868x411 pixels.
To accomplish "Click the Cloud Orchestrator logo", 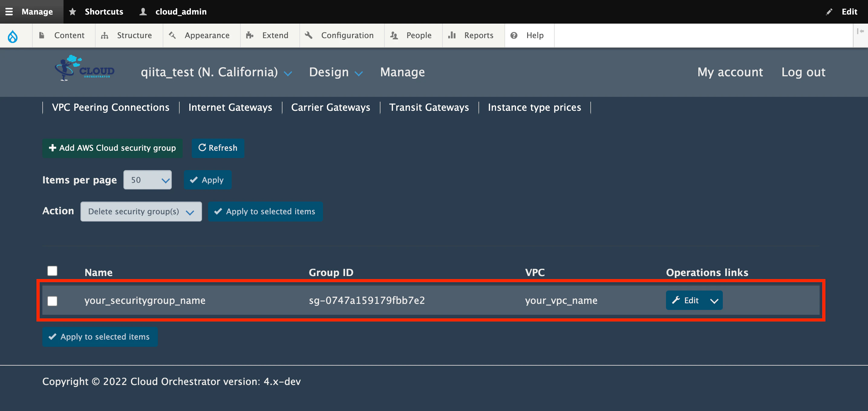I will pos(85,68).
